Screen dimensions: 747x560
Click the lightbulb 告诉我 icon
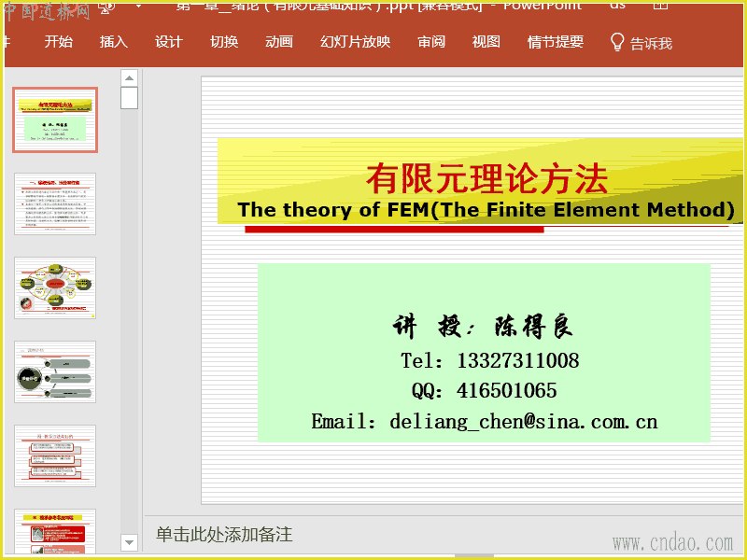click(x=617, y=42)
